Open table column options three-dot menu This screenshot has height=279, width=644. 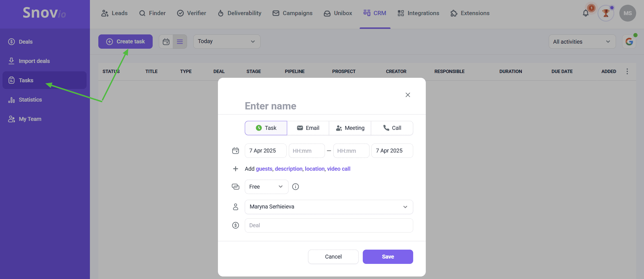click(627, 71)
